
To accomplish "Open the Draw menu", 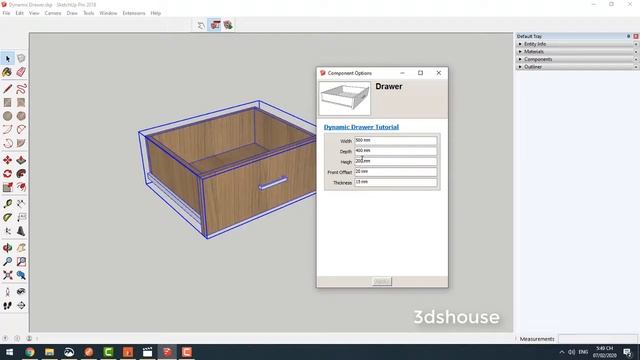I will click(72, 13).
